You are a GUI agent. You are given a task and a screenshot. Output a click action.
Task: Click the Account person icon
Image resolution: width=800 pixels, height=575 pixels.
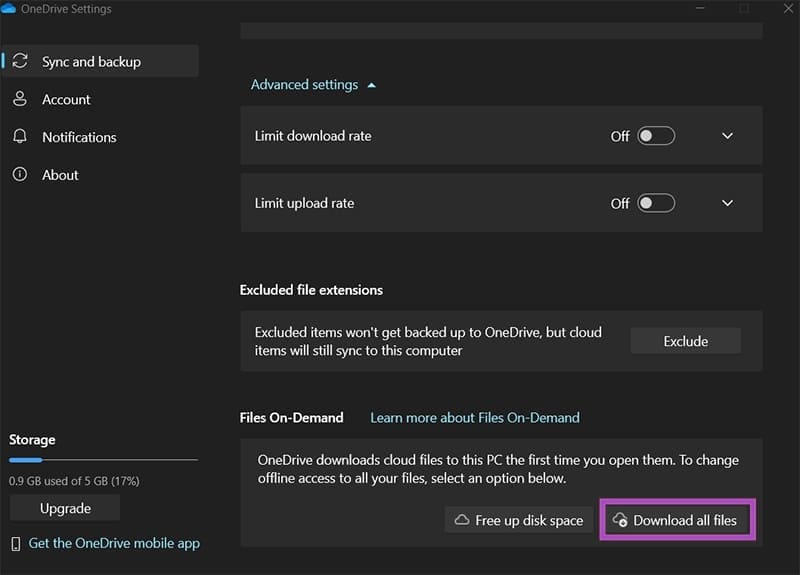[x=20, y=99]
